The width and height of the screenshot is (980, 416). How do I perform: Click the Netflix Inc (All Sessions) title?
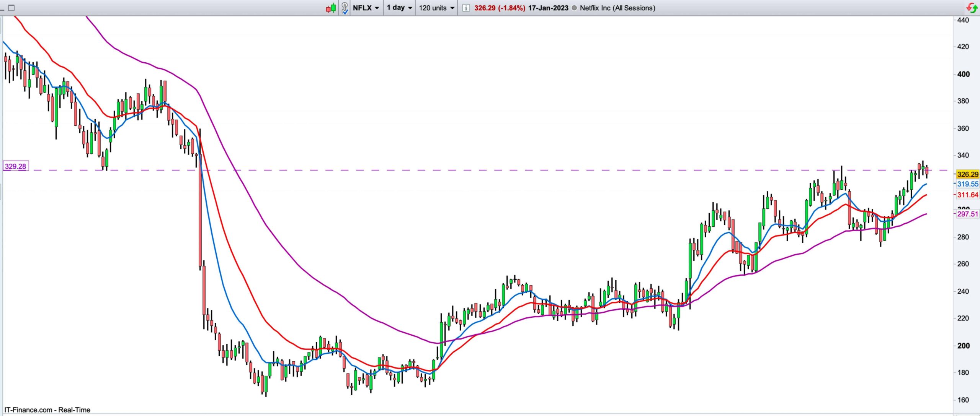point(617,8)
